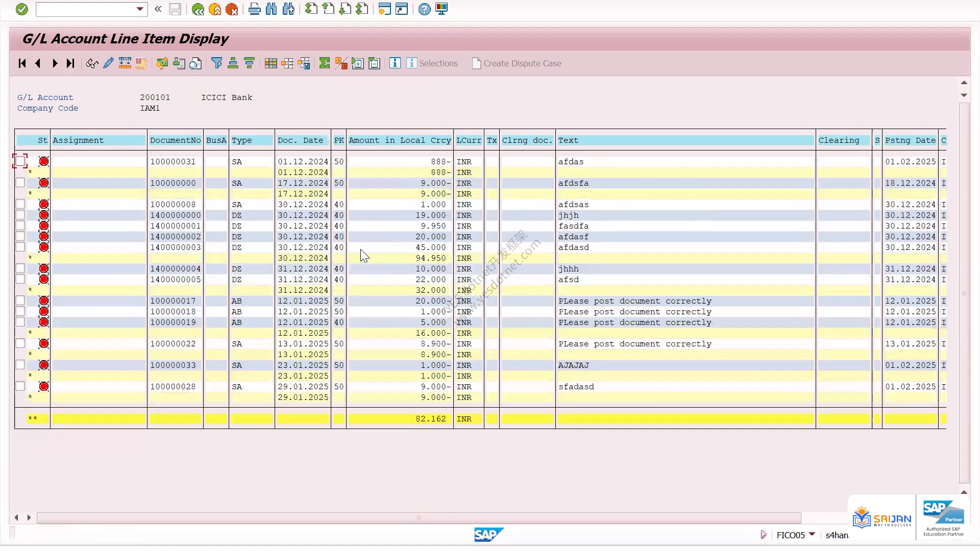Select the checkbox for document 1400000003

coord(20,247)
